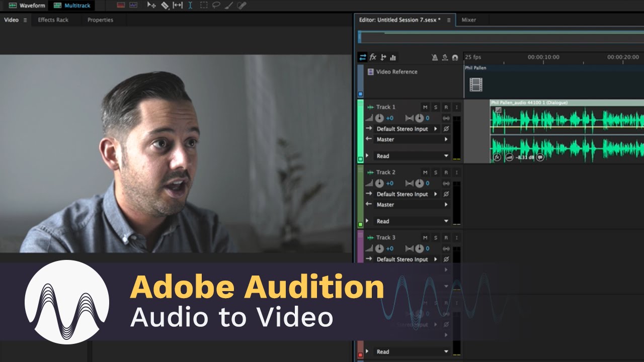Mute Track 1

coord(425,107)
